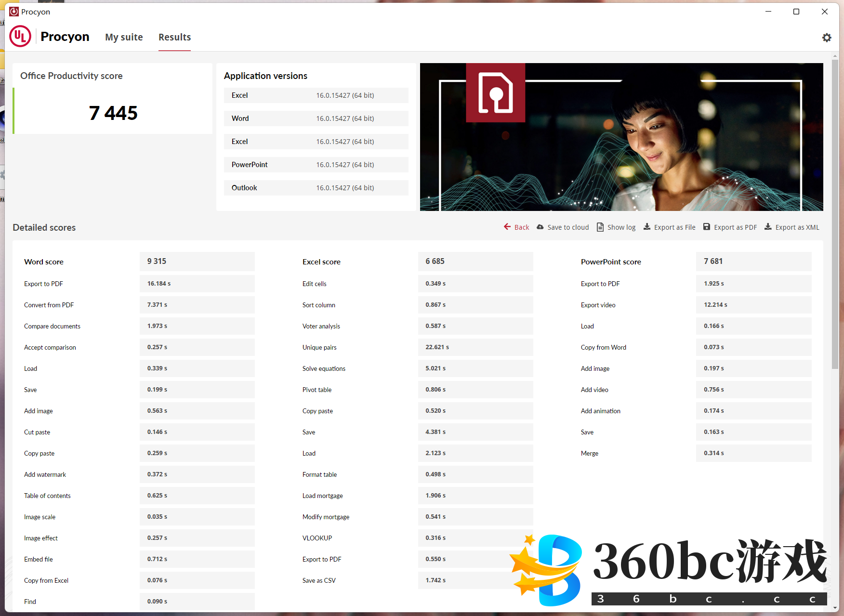Switch to the My suite tab
844x616 pixels.
(x=124, y=37)
